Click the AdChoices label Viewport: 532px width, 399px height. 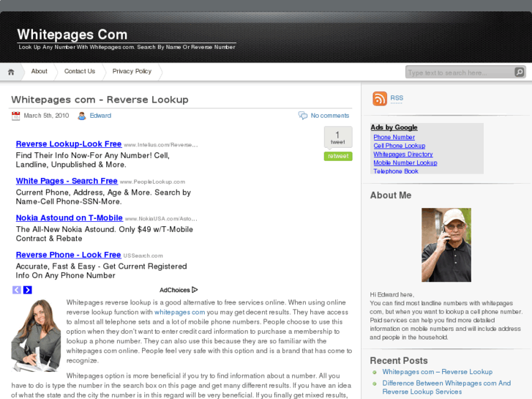174,290
